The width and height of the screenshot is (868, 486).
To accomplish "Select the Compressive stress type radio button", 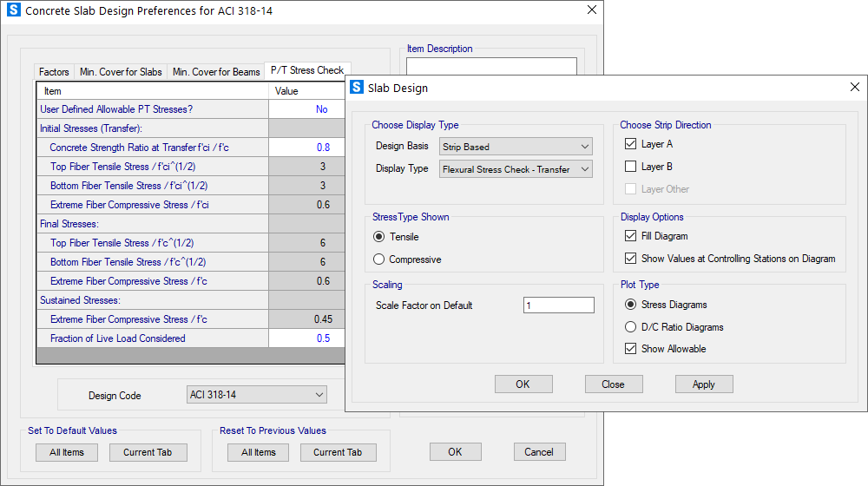I will point(378,259).
